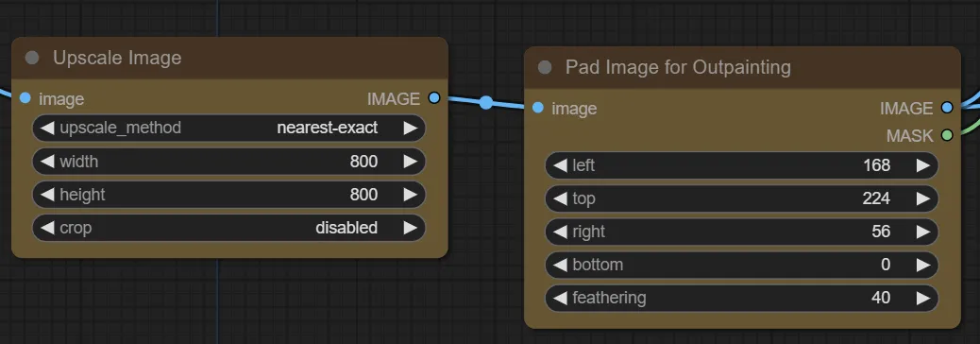Increase the width value with right arrow
980x344 pixels.
410,162
